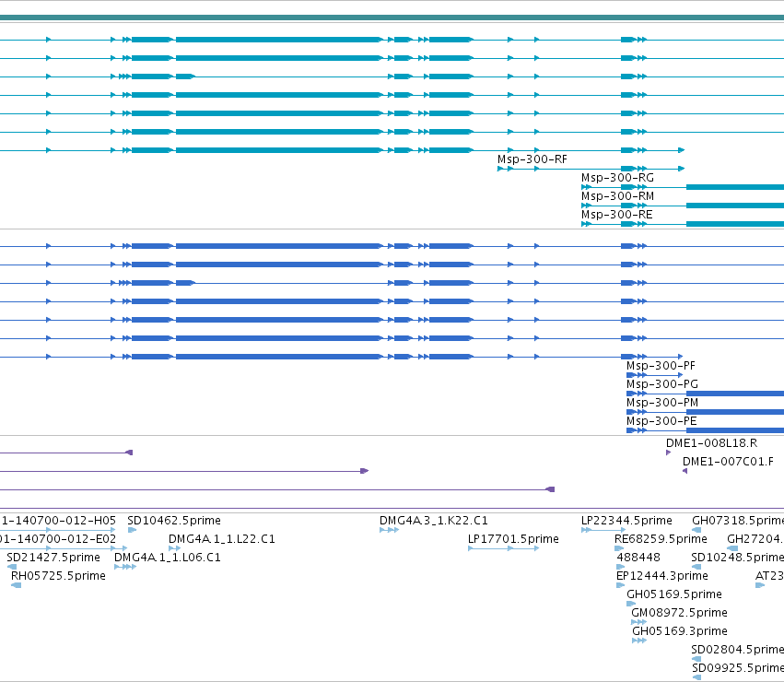Click the small purple arrow under DME1-008L18.R

pos(669,453)
